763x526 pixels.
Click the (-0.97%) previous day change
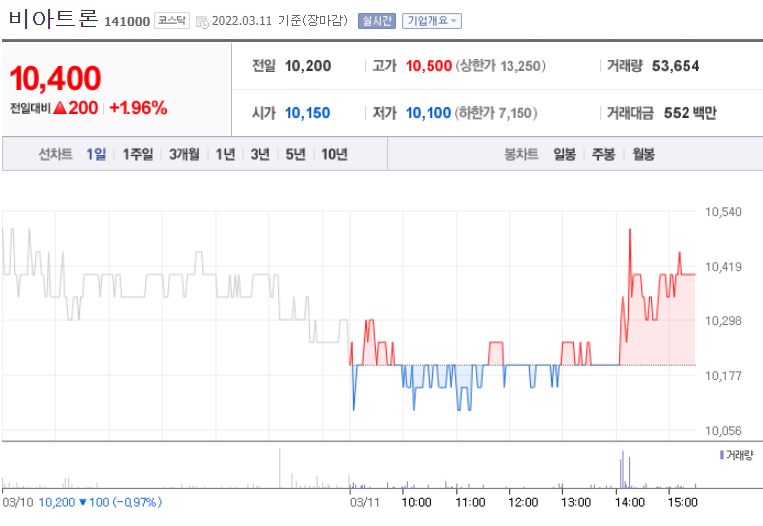(137, 502)
